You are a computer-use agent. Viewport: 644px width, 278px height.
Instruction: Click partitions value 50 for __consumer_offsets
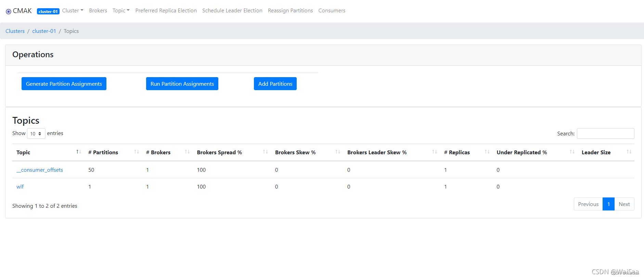click(x=91, y=170)
